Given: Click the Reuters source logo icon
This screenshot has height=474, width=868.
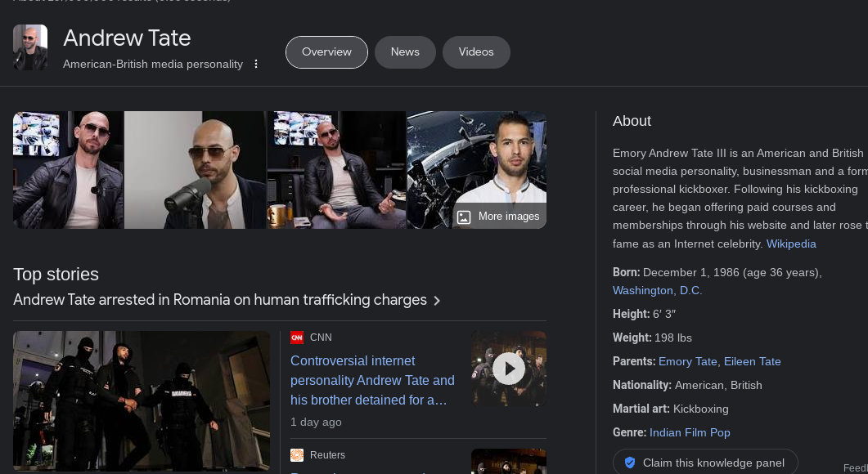Looking at the screenshot, I should (297, 455).
